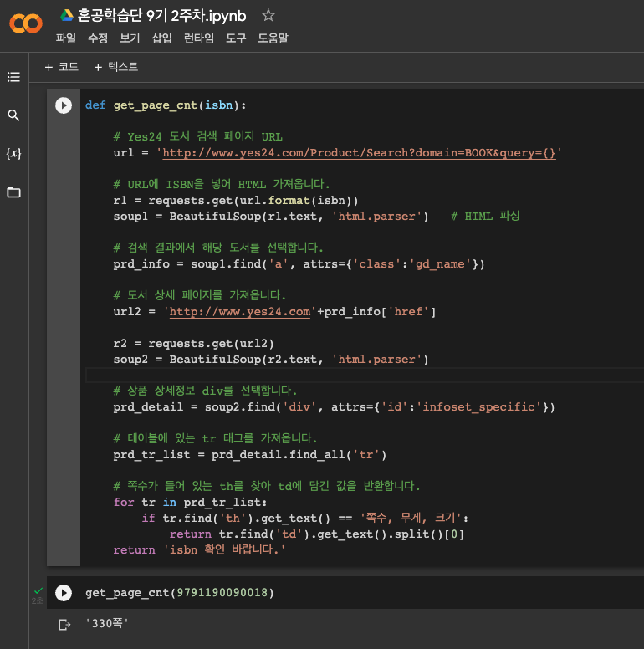Click the 'def get_page_cnt(isbn):' line
Viewport: 644px width, 649px height.
click(166, 105)
